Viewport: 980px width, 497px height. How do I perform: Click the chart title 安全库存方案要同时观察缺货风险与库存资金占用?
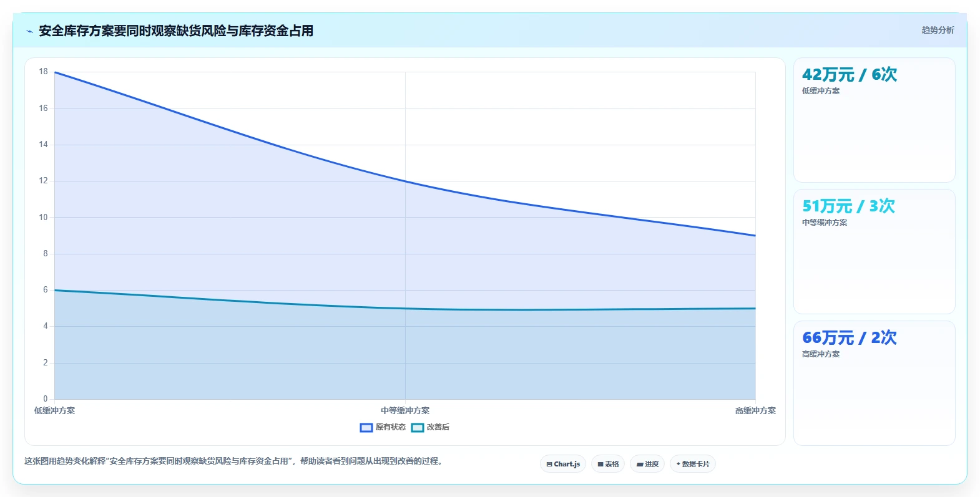[x=176, y=31]
